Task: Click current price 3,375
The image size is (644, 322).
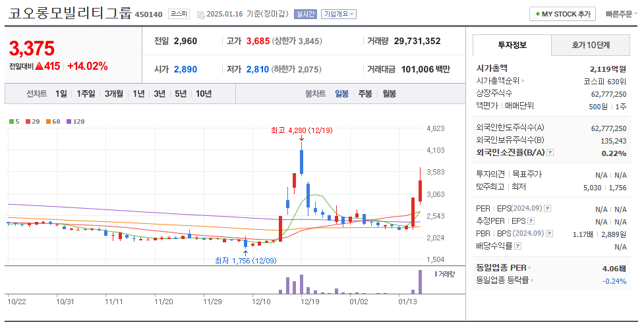Action: coord(32,49)
